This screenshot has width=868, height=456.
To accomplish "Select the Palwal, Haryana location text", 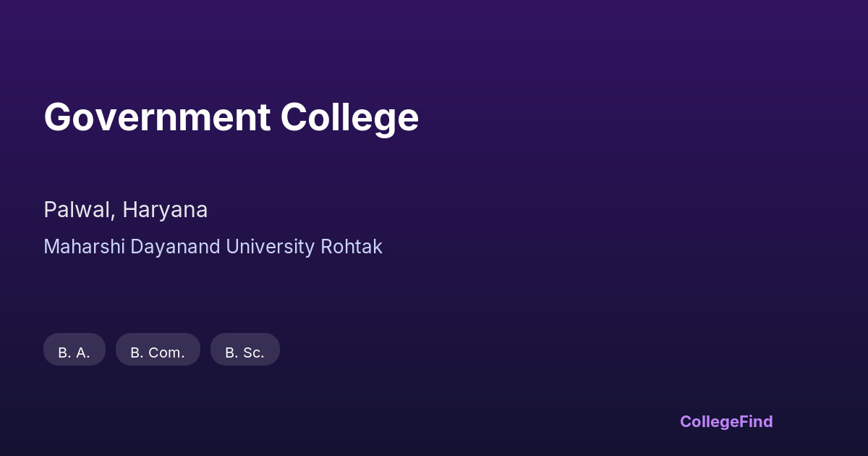I will [126, 210].
